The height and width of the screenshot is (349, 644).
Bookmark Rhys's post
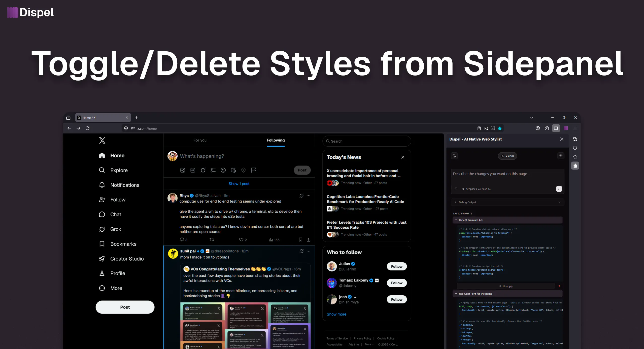click(x=300, y=240)
